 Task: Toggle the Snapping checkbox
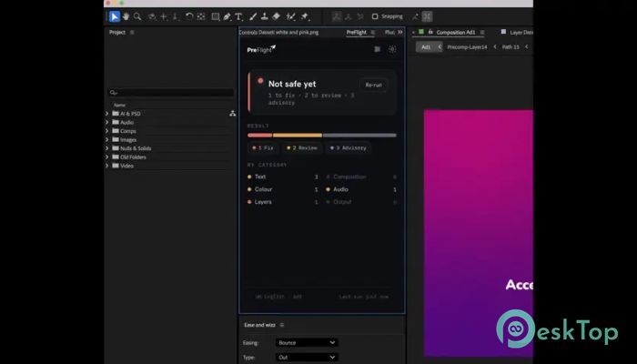[375, 16]
